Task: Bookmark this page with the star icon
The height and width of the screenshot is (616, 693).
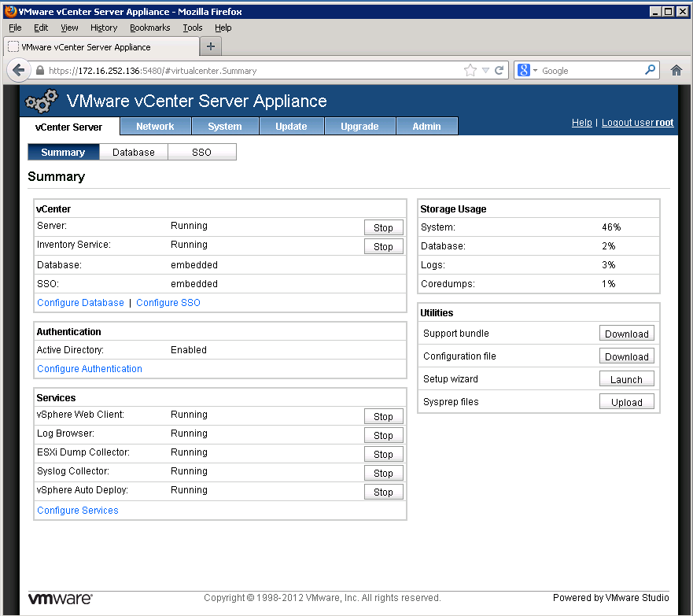Action: [470, 70]
